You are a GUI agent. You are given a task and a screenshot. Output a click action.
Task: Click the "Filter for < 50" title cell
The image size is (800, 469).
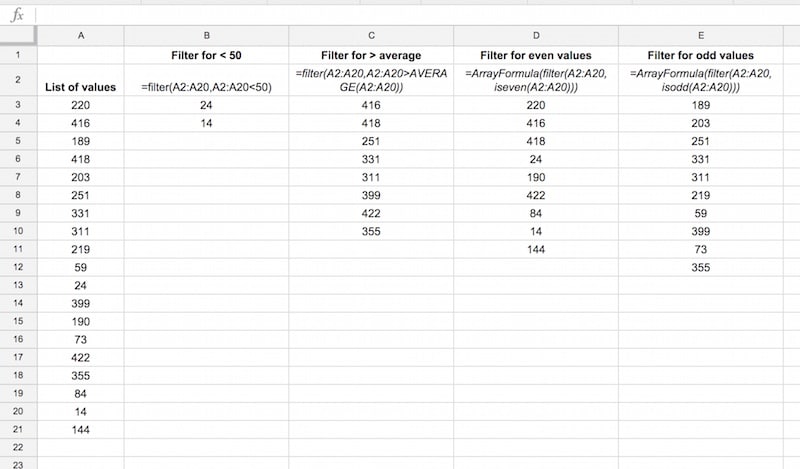click(206, 55)
